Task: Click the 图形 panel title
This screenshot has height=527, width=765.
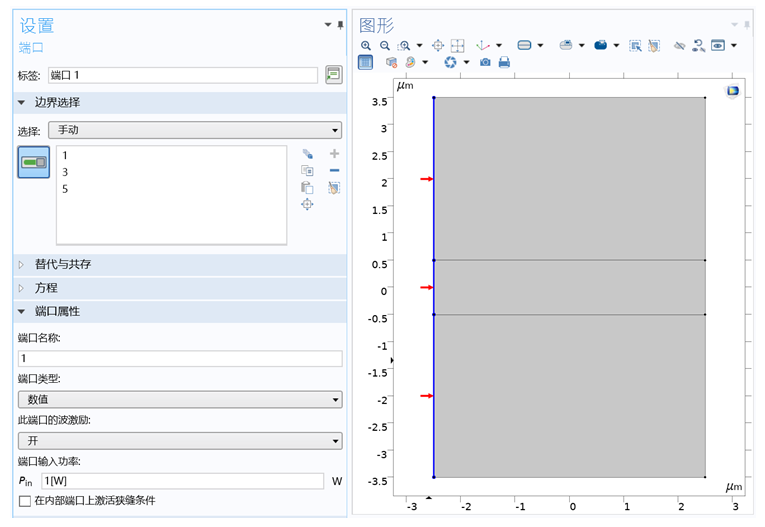Action: (376, 25)
